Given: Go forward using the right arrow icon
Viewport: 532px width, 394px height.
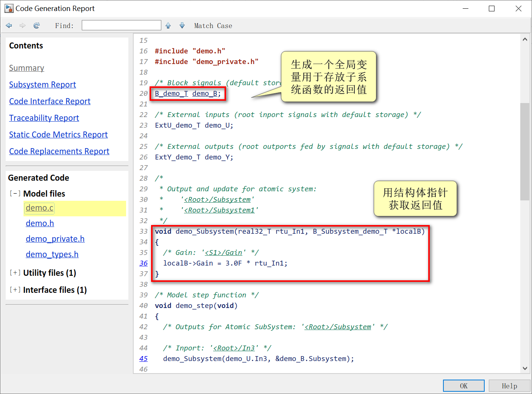Looking at the screenshot, I should [23, 25].
